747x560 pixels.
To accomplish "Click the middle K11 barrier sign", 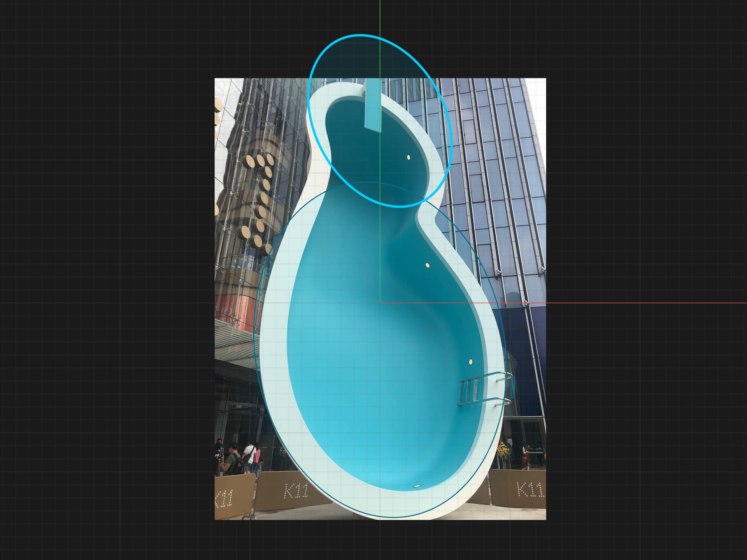I will pyautogui.click(x=296, y=491).
